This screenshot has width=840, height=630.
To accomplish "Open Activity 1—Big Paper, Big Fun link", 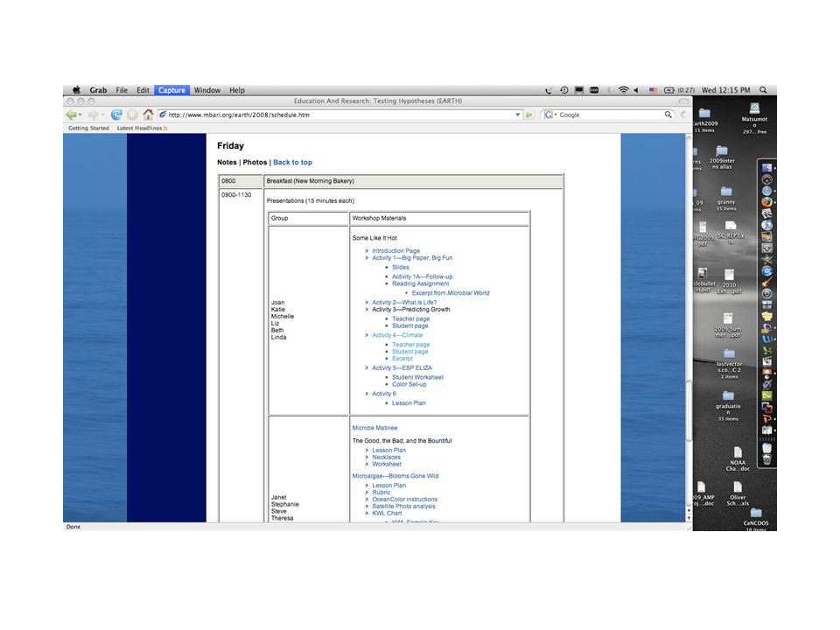I will [412, 257].
